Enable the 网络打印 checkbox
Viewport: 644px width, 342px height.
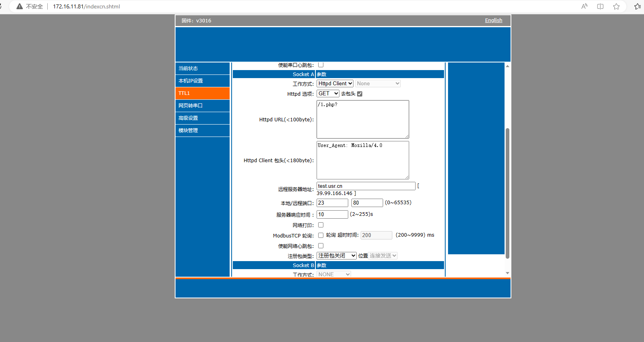coord(321,225)
